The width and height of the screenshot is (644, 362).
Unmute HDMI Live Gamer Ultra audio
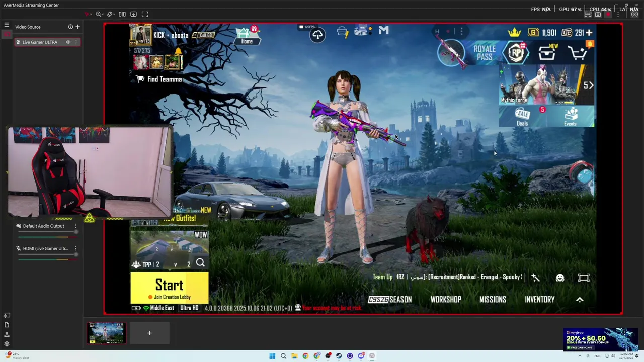(x=18, y=248)
